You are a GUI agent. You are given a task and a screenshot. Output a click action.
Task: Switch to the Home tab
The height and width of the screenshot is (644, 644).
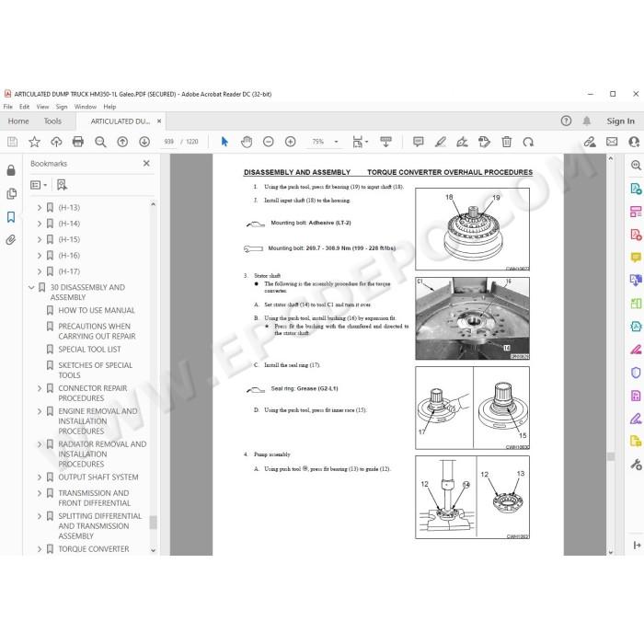click(x=18, y=121)
